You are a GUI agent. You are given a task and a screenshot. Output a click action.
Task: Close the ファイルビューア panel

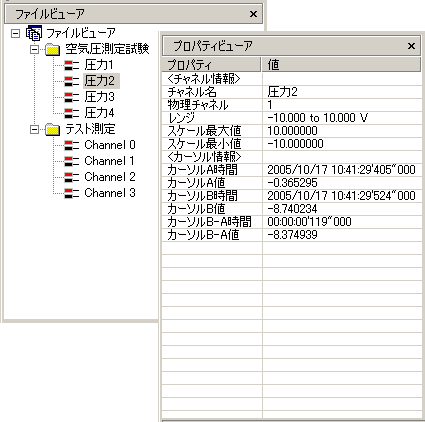tap(253, 14)
